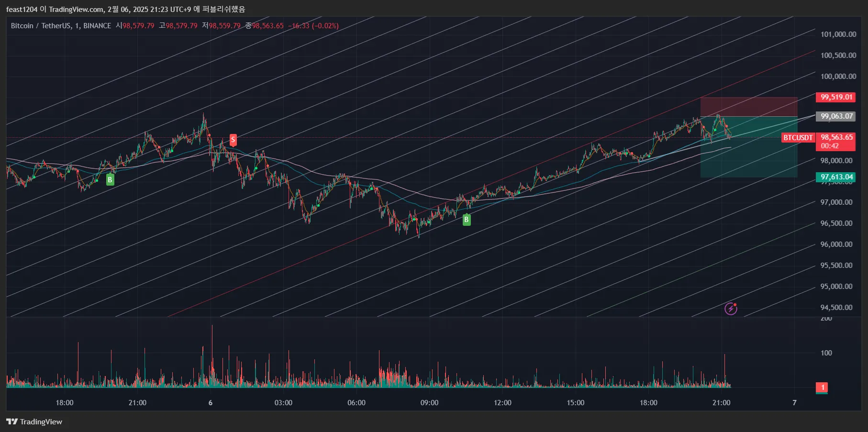Click the 96,500.00 price axis label
Viewport: 868px width, 432px height.
(836, 223)
